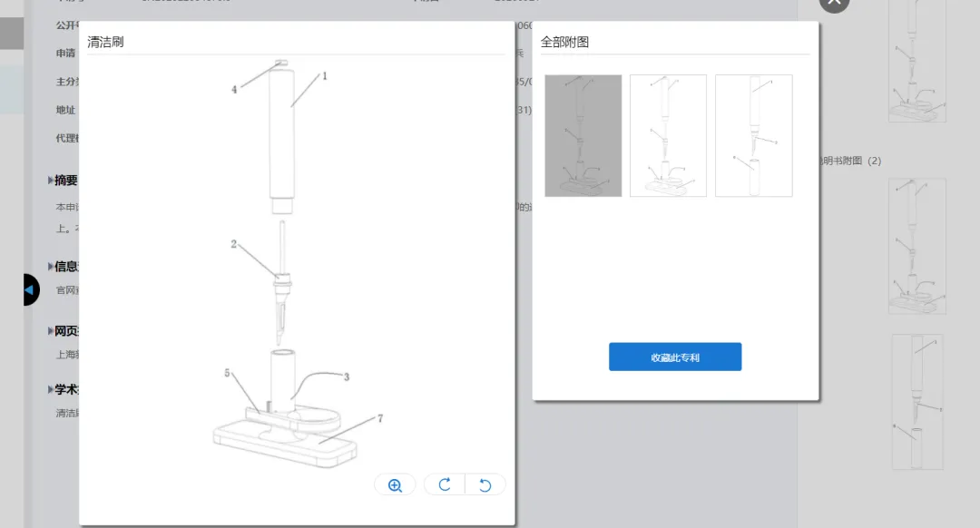980x528 pixels.
Task: Open the middle thumbnail in 全部附图
Action: (668, 135)
